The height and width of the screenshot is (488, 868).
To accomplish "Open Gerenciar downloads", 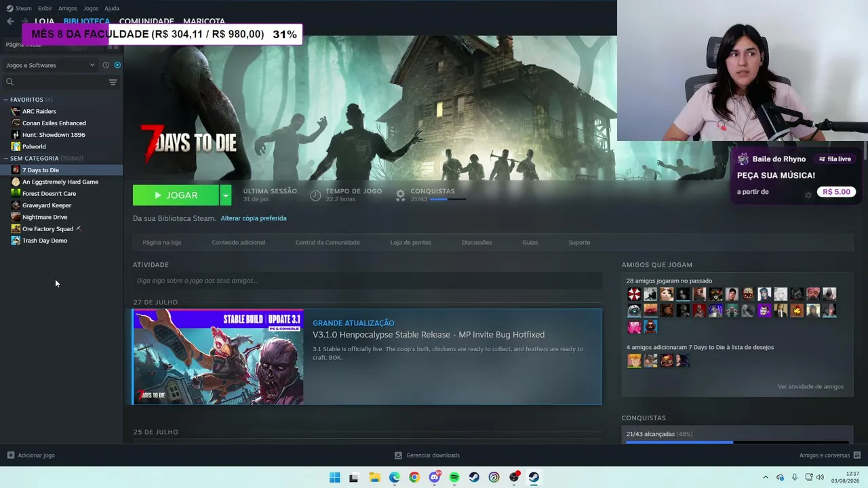I will (x=427, y=455).
